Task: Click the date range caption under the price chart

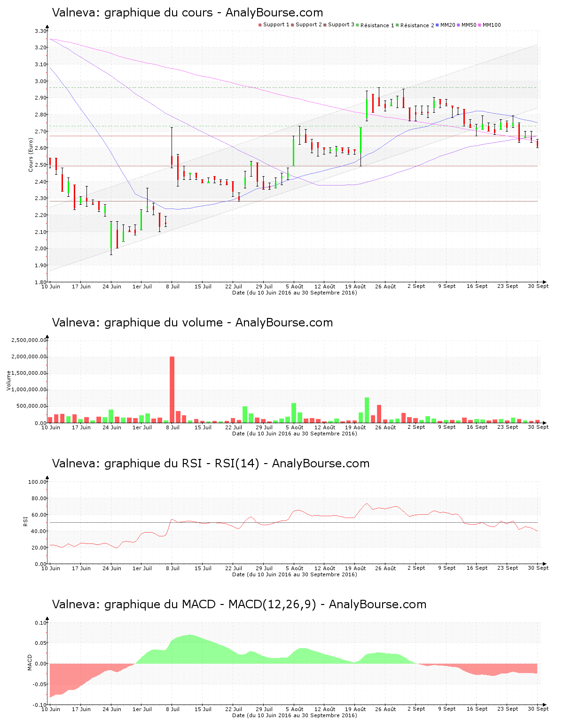Action: point(295,293)
